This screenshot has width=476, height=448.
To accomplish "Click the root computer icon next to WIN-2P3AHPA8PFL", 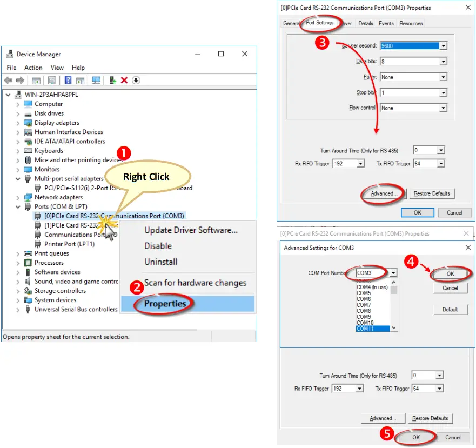I will [18, 95].
